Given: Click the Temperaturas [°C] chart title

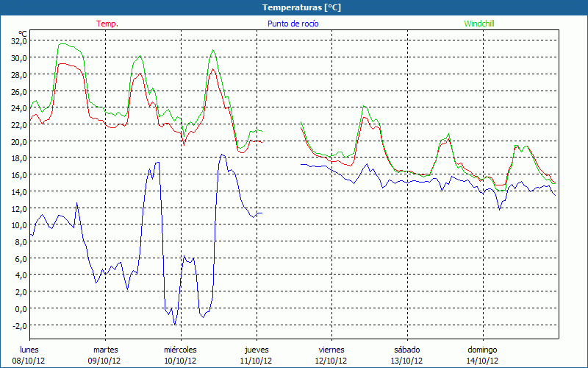Looking at the screenshot, I should coord(301,7).
